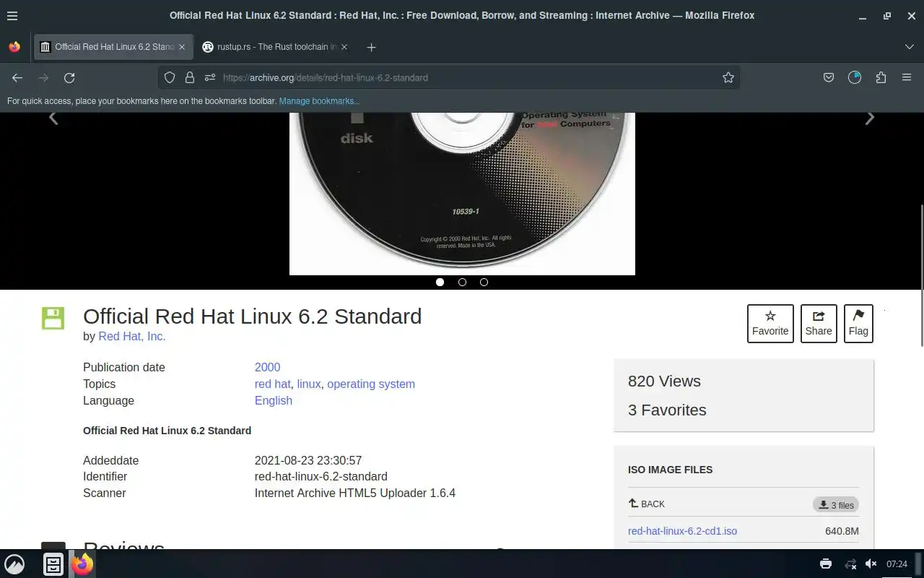The width and height of the screenshot is (924, 578).
Task: Select second carousel indicator dot
Action: click(462, 282)
